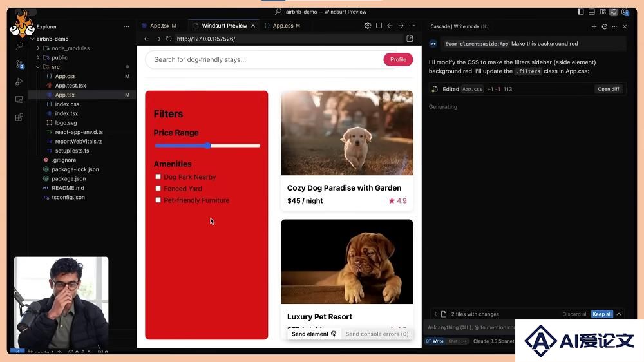Adjust the Price Range slider

pyautogui.click(x=207, y=146)
